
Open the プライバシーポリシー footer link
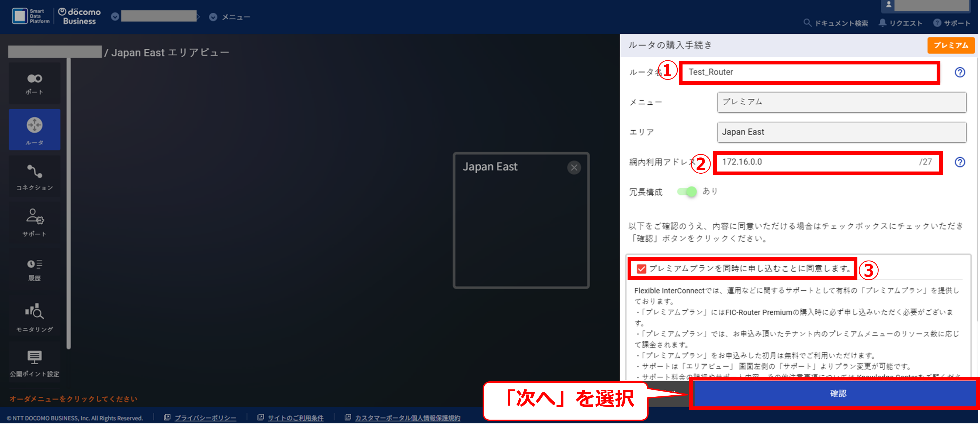coord(205,418)
